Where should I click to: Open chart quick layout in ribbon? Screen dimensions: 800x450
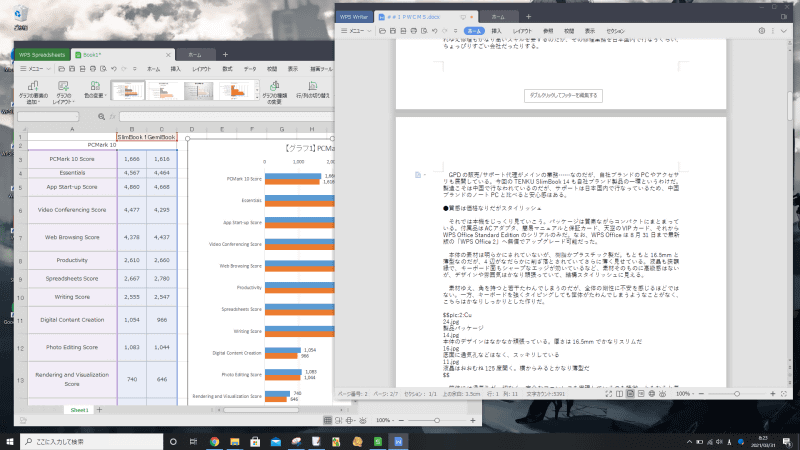pyautogui.click(x=63, y=92)
